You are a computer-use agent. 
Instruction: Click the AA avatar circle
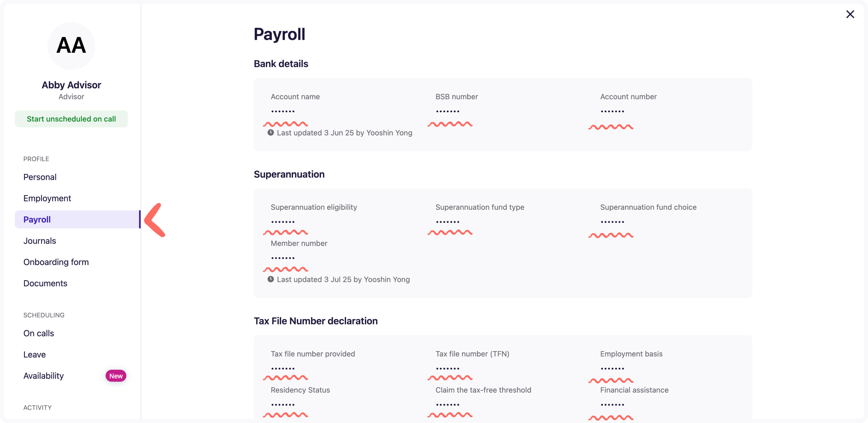tap(71, 46)
